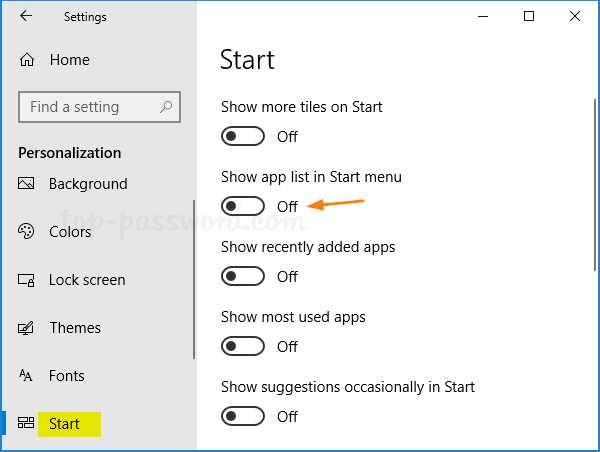Click the Lock screen icon
The width and height of the screenshot is (600, 452).
[x=27, y=280]
